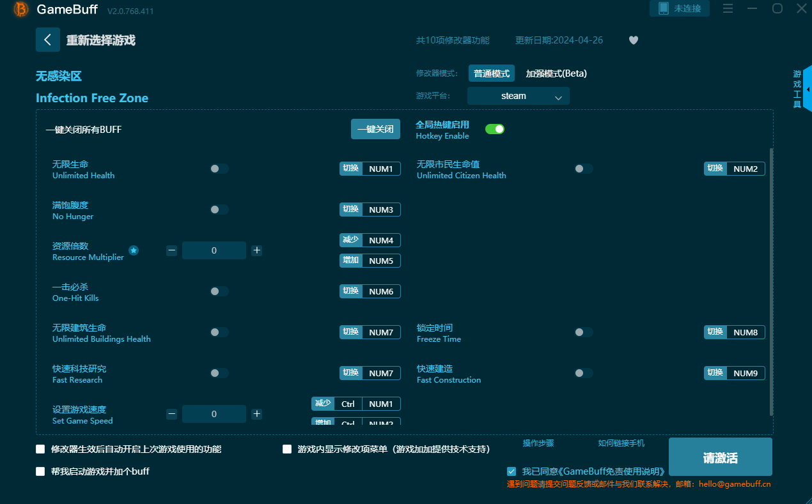812x504 pixels.
Task: Click the star icon beside Resource Multiplier
Action: click(x=134, y=250)
